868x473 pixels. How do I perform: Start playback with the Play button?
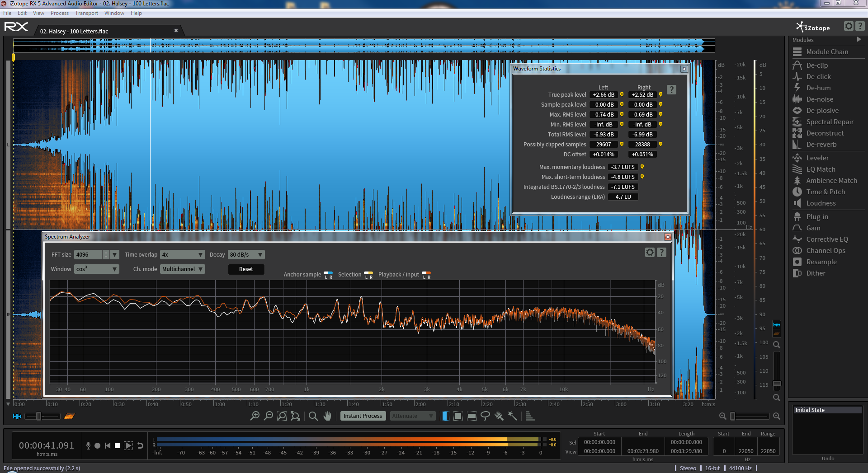click(128, 445)
